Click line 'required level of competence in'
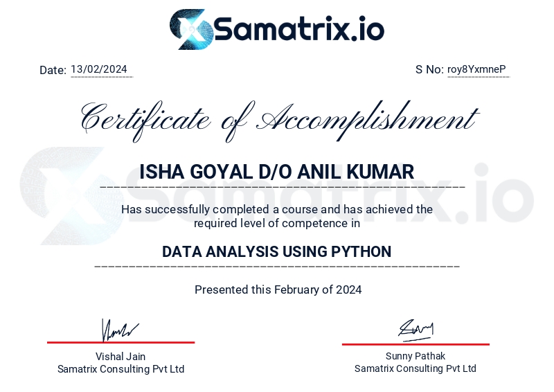This screenshot has height=392, width=554. click(x=277, y=224)
